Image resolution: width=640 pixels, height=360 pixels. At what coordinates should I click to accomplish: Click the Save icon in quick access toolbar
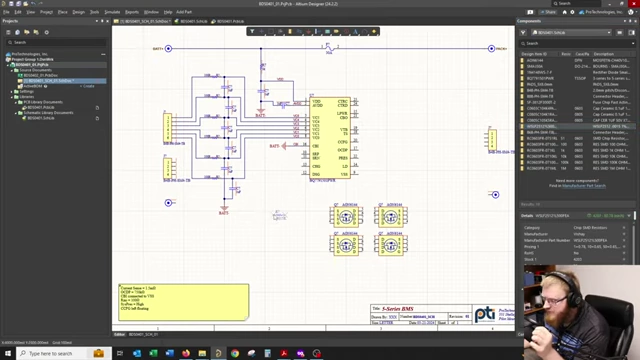pos(11,4)
